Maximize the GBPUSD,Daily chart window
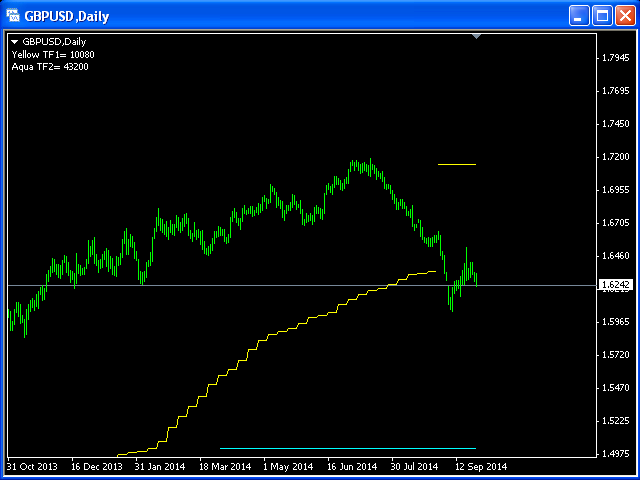Viewport: 640px width, 480px height. (x=602, y=16)
